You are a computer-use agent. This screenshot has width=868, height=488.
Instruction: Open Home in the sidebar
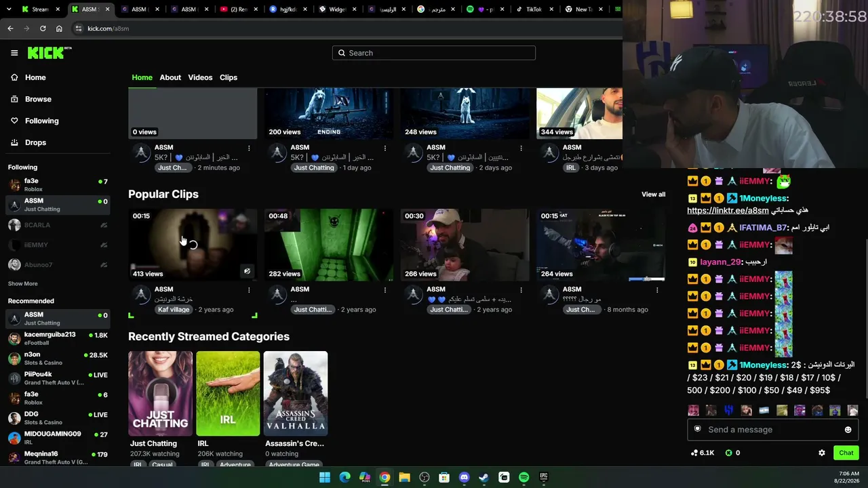pyautogui.click(x=35, y=77)
